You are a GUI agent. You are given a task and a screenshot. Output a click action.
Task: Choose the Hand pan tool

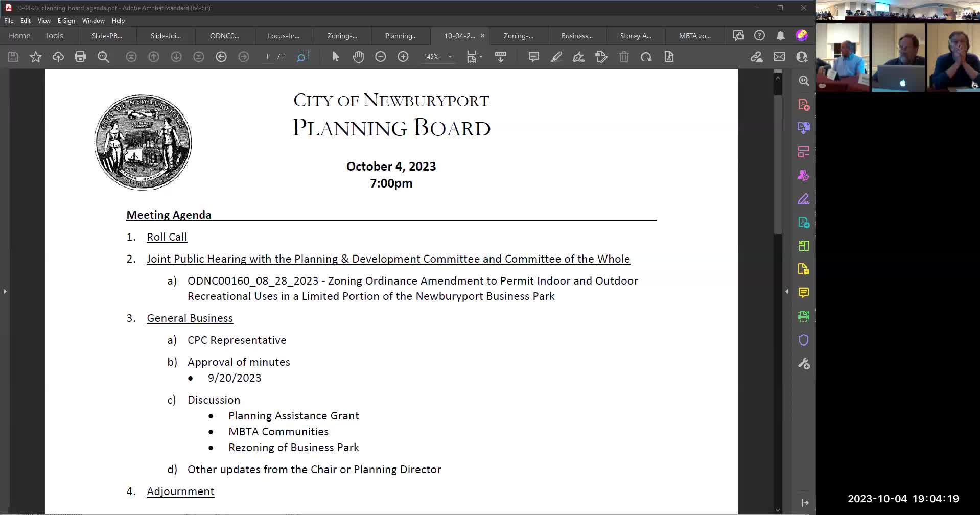[358, 57]
